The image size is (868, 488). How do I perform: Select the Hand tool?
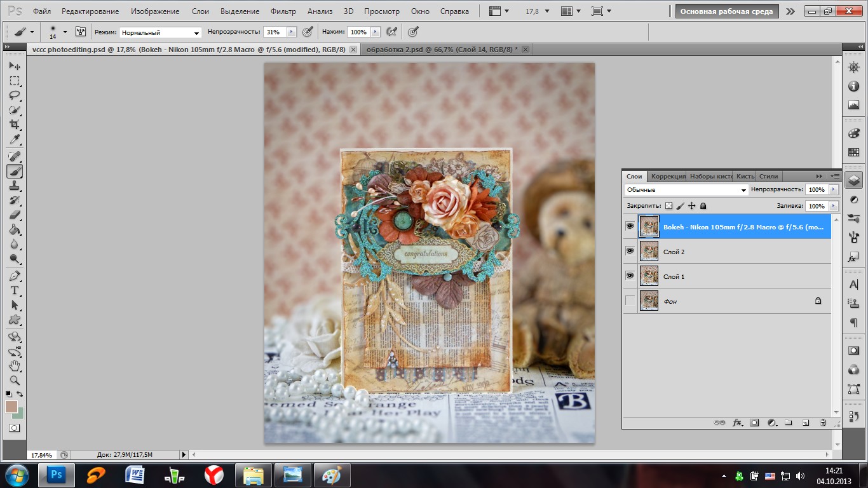click(15, 366)
